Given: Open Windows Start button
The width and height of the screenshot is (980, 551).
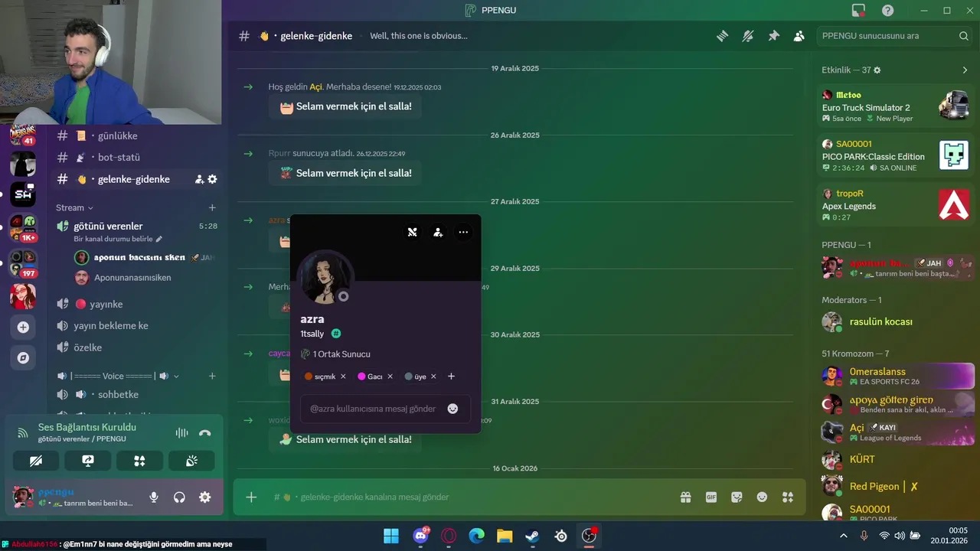Looking at the screenshot, I should pos(391,536).
